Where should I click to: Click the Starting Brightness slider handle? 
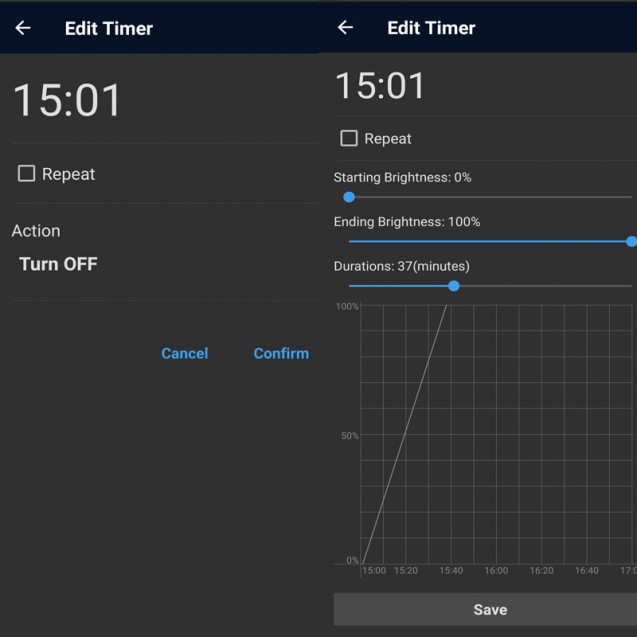(349, 197)
